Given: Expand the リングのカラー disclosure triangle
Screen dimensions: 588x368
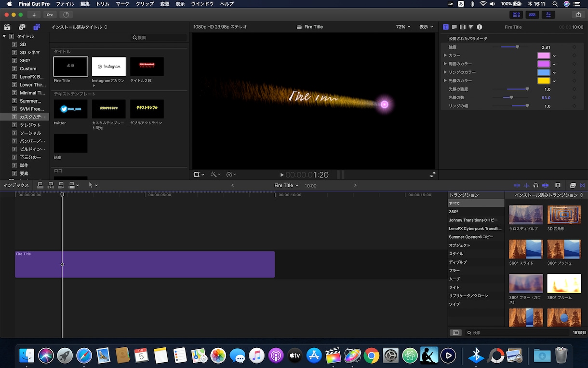Looking at the screenshot, I should point(445,72).
